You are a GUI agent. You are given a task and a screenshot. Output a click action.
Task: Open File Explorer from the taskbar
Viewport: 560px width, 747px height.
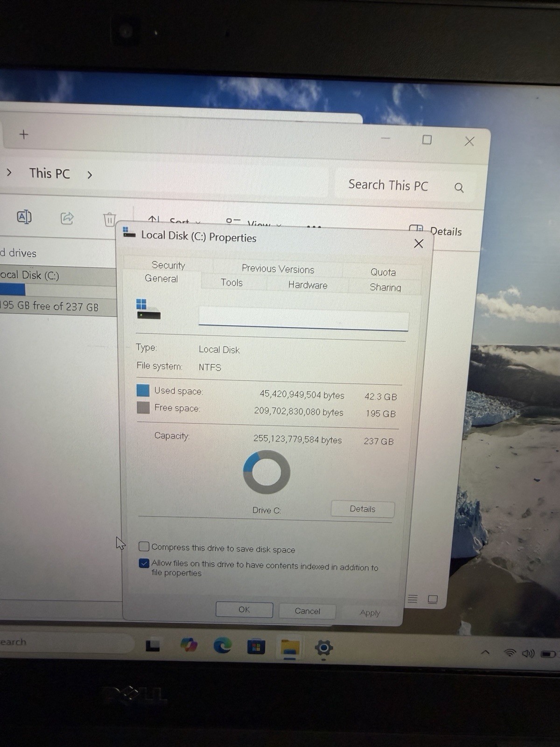coord(290,648)
